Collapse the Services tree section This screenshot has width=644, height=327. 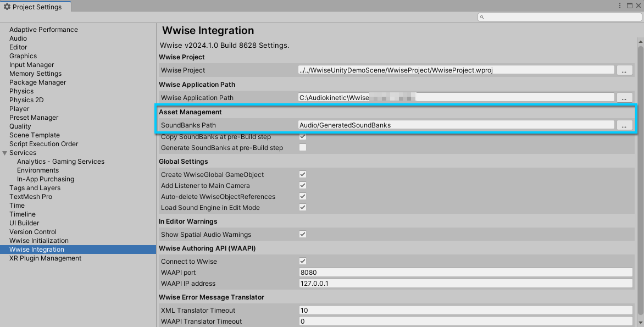[x=5, y=153]
